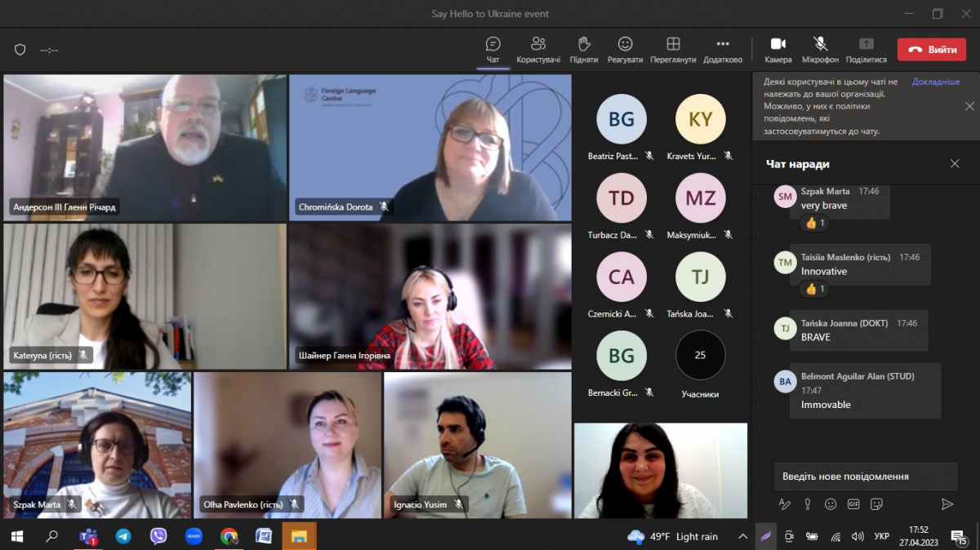Expand the Додатково more actions menu
Image resolution: width=980 pixels, height=550 pixels.
723,49
